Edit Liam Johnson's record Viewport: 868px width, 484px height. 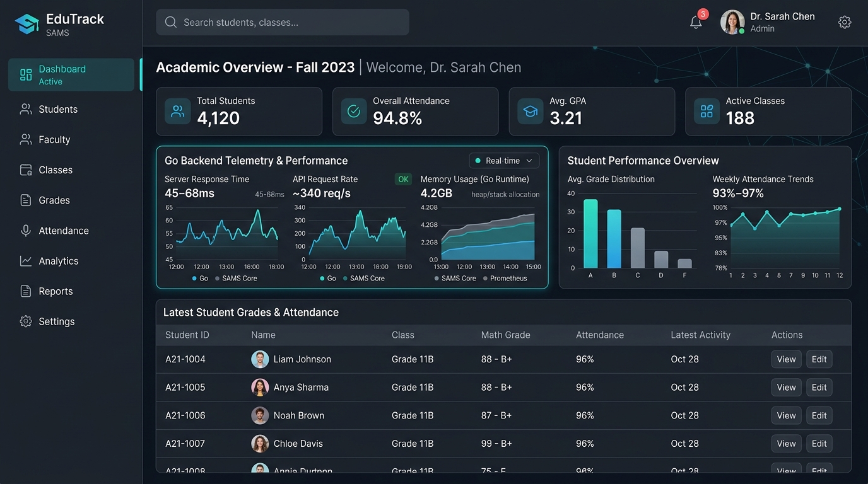(819, 359)
